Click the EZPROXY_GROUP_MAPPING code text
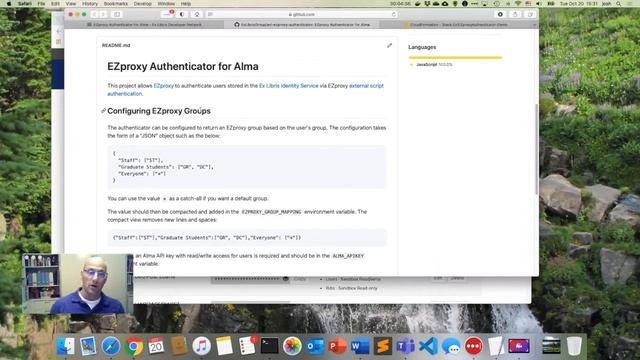This screenshot has width=640, height=360. 271,212
